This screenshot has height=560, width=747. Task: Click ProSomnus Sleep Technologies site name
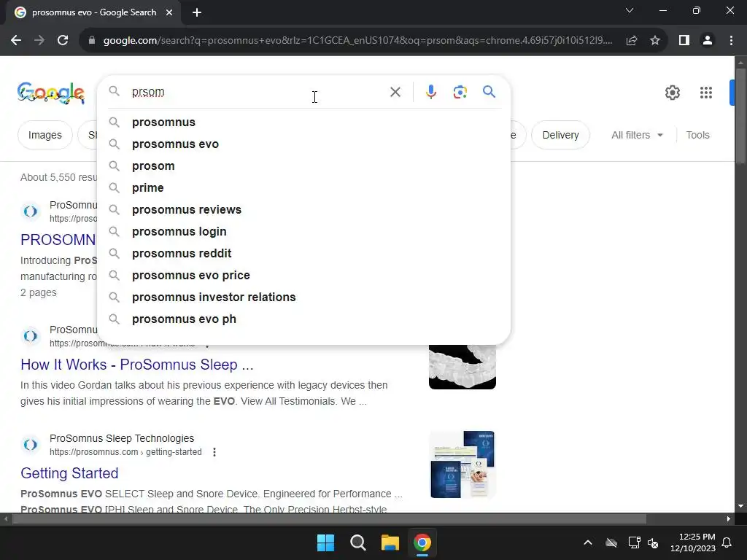[x=122, y=438]
